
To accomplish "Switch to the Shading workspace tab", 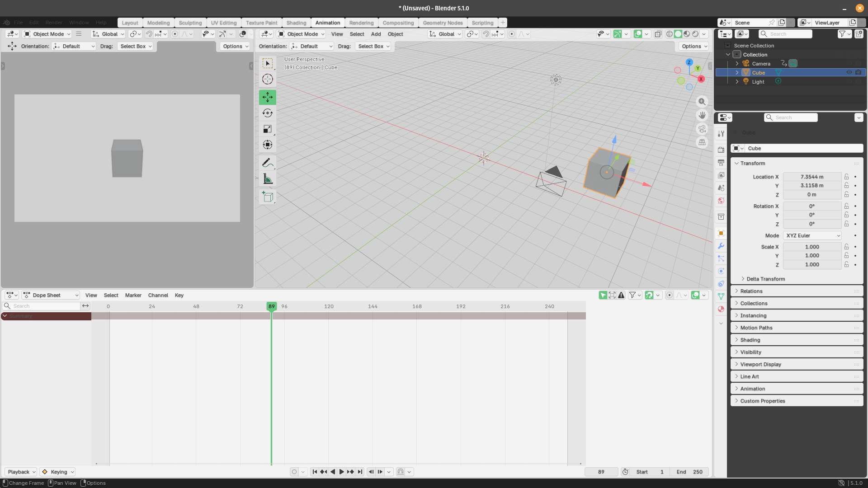I will 296,23.
